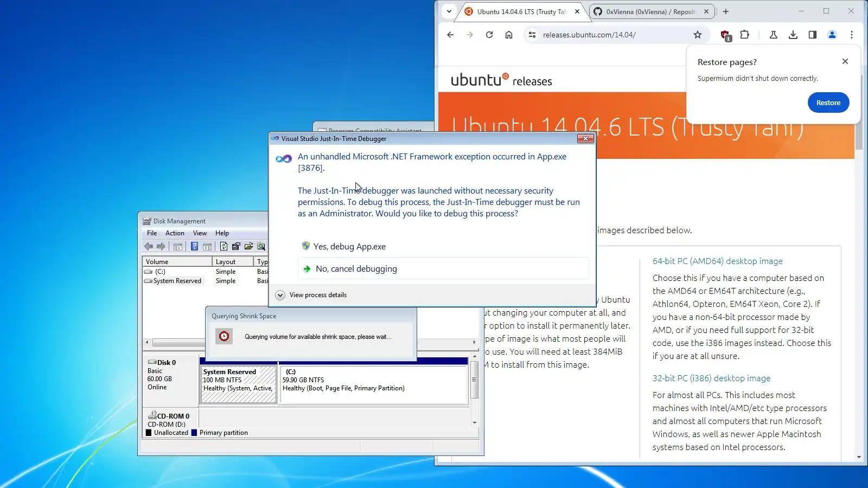Sort by the Layout column header
The height and width of the screenshot is (488, 868).
coord(233,261)
